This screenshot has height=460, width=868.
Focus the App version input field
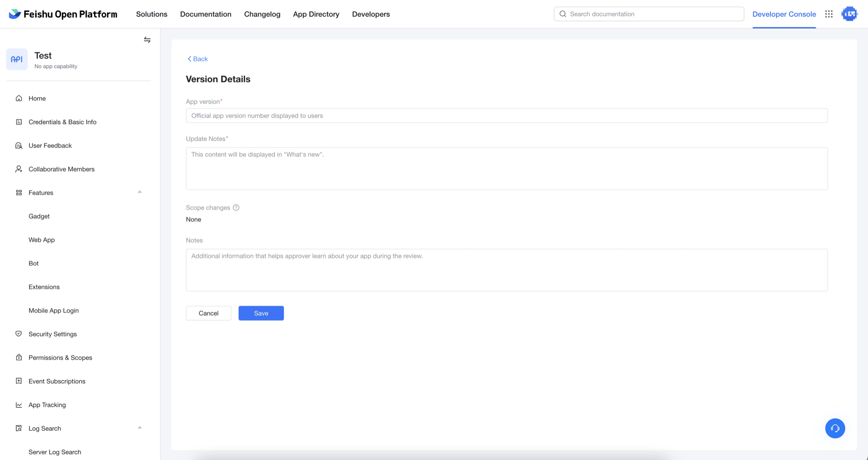pos(506,116)
